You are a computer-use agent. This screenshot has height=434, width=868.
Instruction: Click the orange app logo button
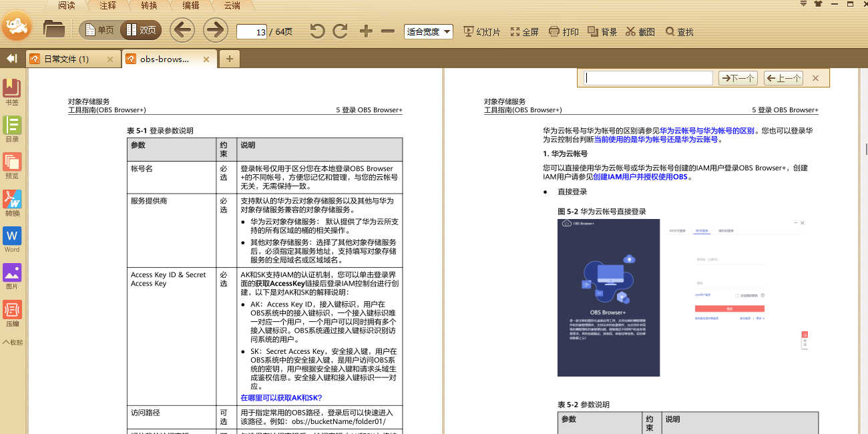pos(17,25)
